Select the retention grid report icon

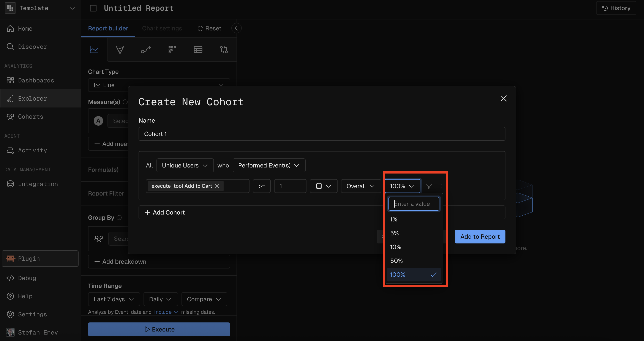point(172,49)
